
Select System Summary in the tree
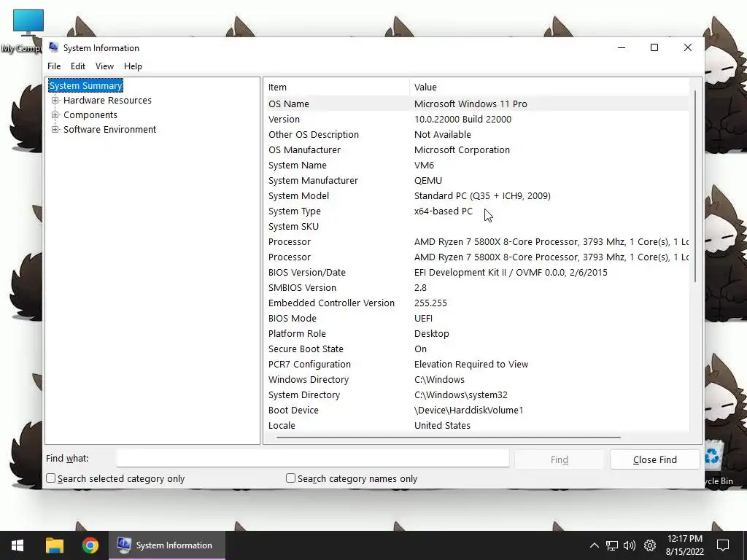[86, 86]
